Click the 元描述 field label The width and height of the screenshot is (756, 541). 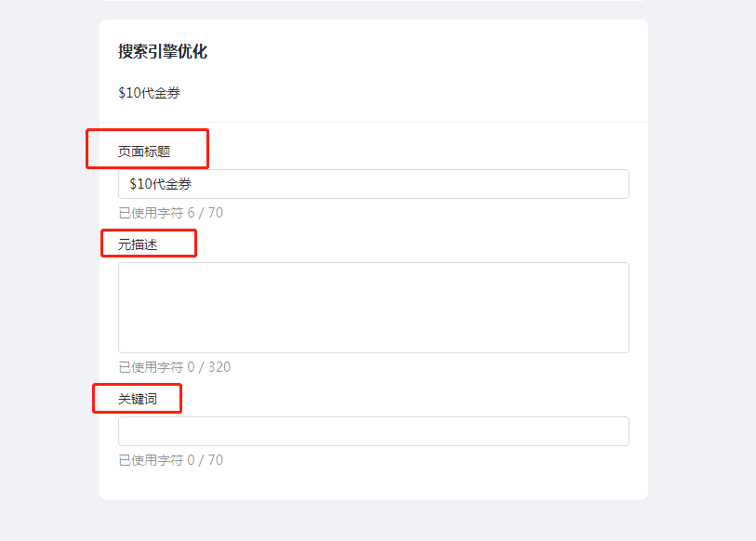[138, 244]
